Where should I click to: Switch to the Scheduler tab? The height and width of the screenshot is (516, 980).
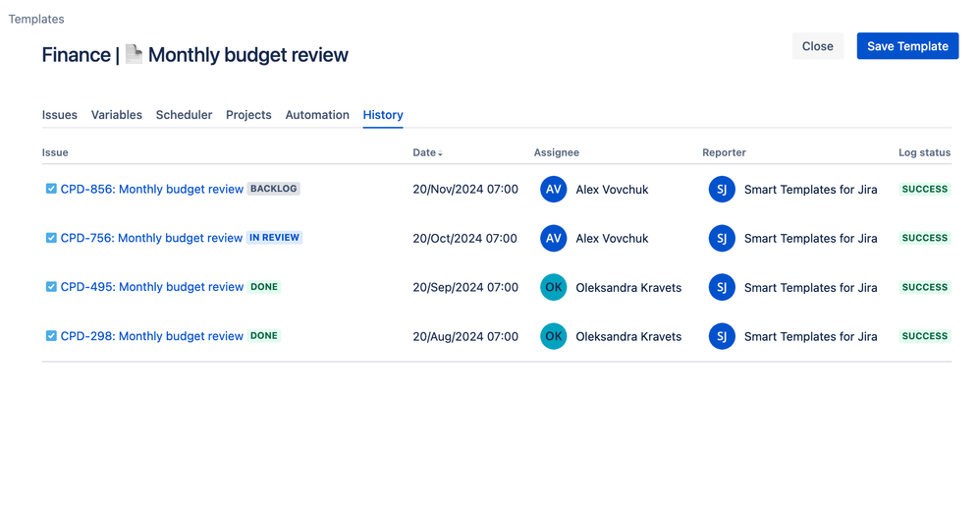[x=184, y=114]
